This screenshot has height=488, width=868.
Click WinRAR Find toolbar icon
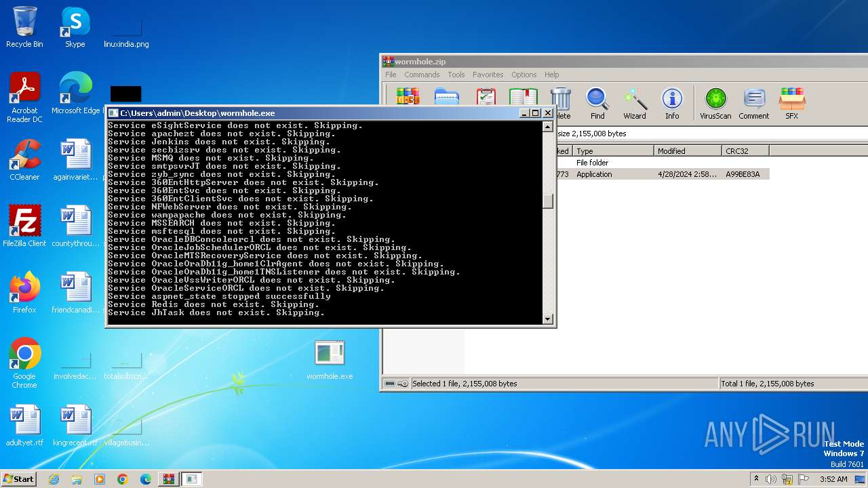click(x=597, y=104)
